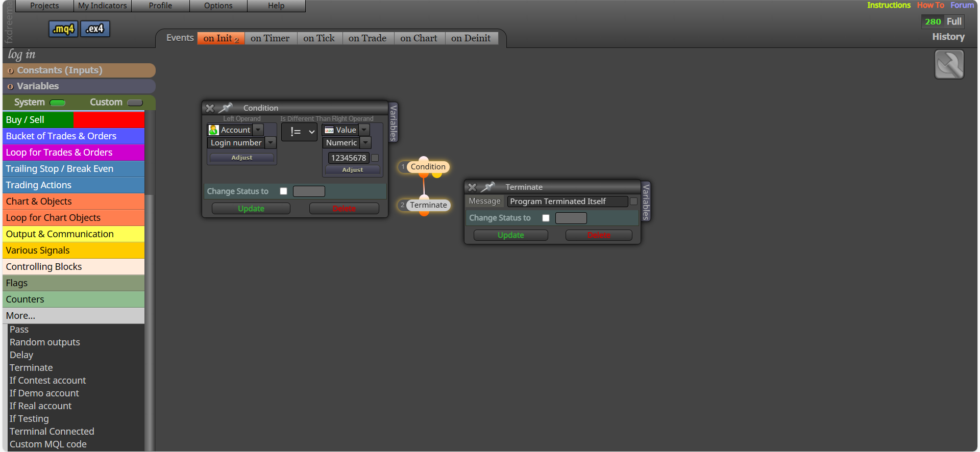
Task: Click the log in link
Action: pyautogui.click(x=21, y=54)
